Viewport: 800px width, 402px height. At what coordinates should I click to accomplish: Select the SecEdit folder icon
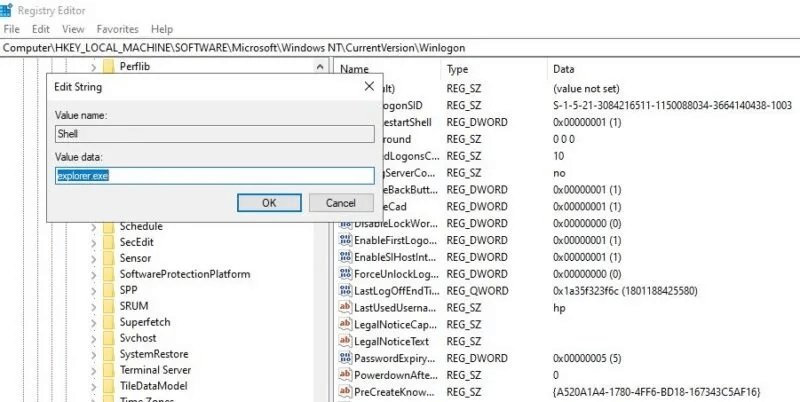click(x=109, y=242)
